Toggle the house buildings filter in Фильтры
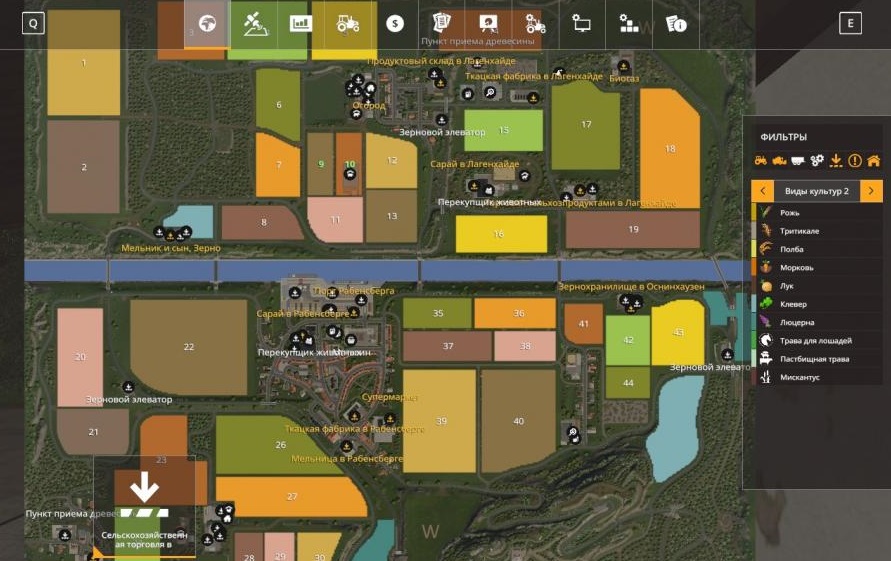The height and width of the screenshot is (561, 891). [873, 160]
